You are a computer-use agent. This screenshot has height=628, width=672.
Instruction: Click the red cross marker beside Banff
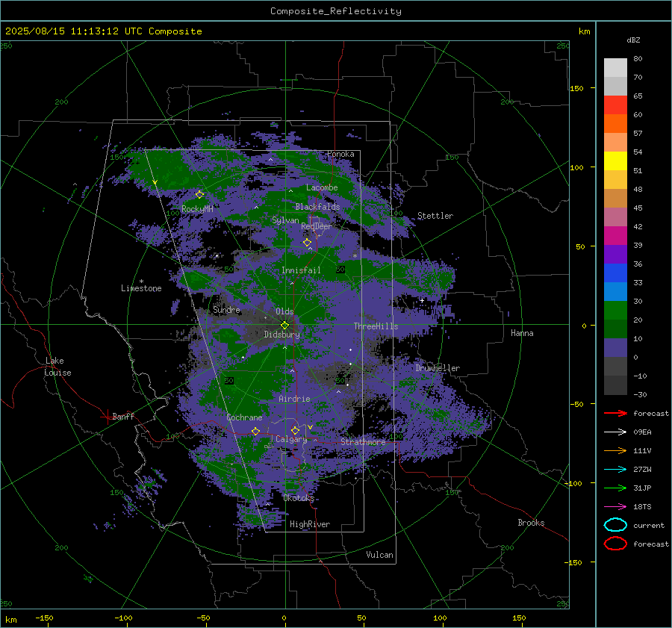pyautogui.click(x=107, y=416)
